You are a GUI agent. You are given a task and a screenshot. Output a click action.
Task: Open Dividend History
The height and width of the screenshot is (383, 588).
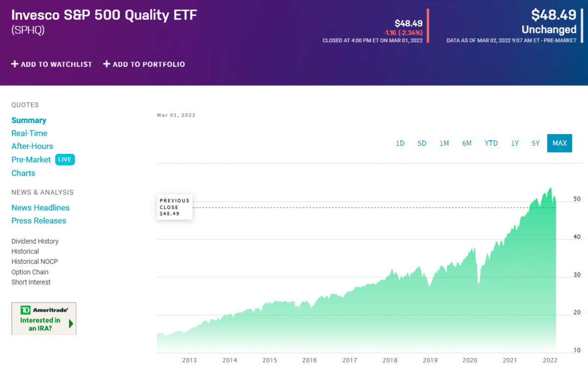click(x=35, y=241)
